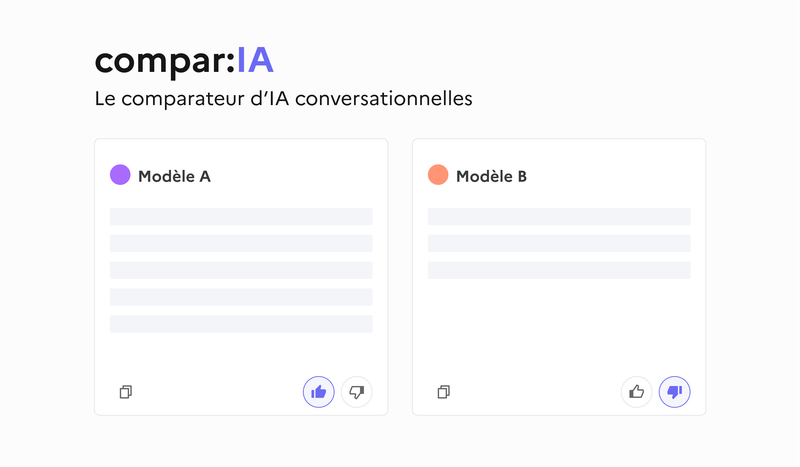Click fourth placeholder line in Modèle A
The image size is (800, 467).
(x=241, y=297)
